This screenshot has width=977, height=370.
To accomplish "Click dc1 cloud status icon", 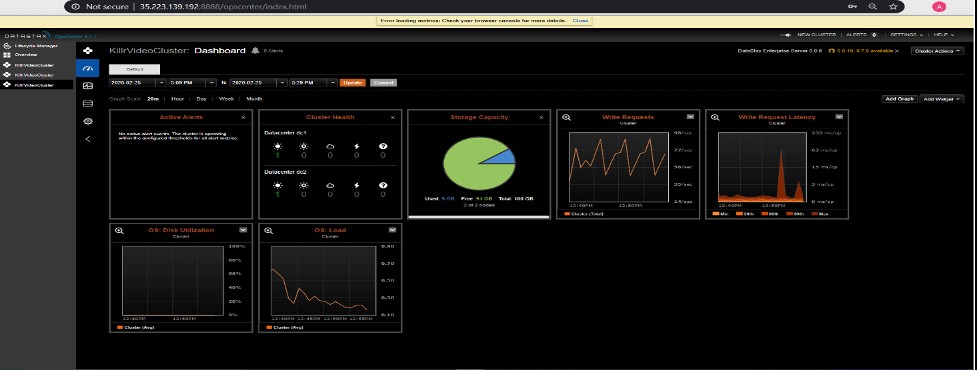I will click(330, 146).
